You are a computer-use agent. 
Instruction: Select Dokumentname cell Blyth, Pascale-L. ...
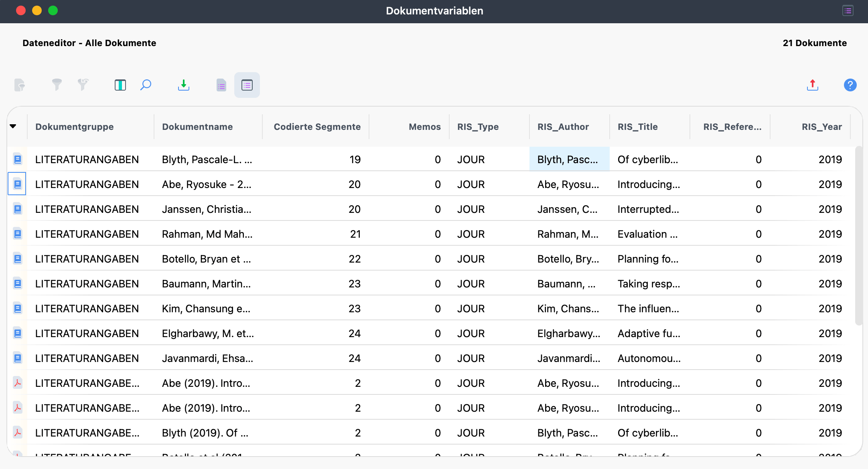pos(208,159)
